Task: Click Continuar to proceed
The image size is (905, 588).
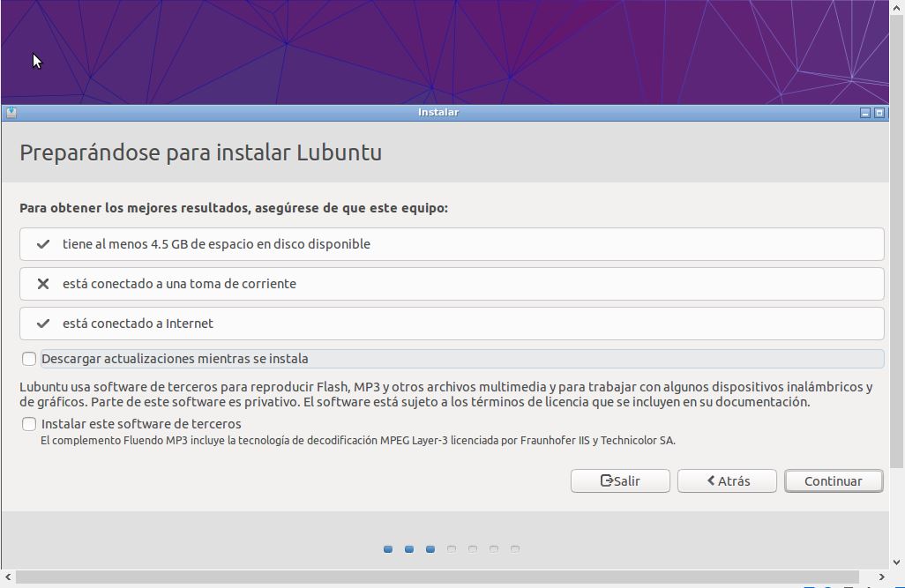Action: coord(833,481)
